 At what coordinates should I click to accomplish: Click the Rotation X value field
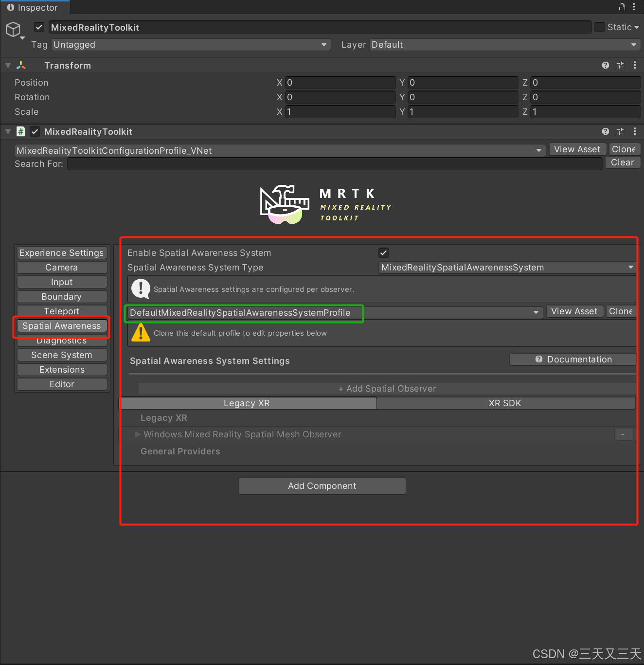pos(340,97)
